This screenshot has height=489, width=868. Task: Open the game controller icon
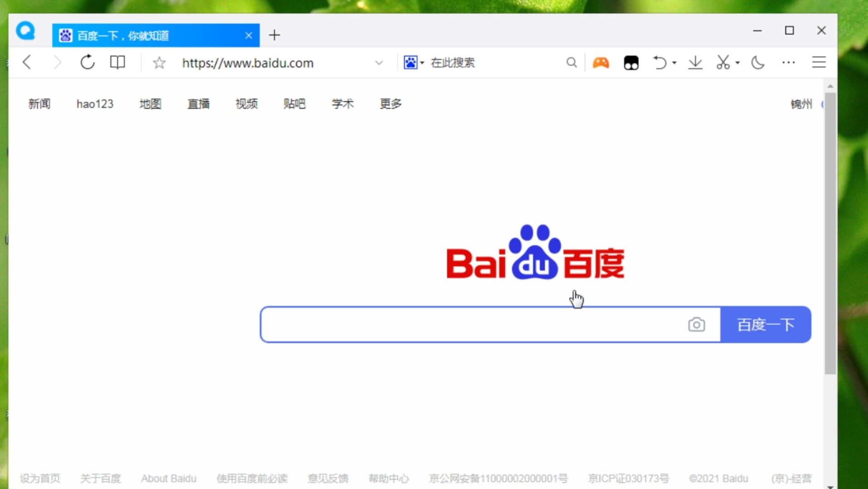click(601, 62)
